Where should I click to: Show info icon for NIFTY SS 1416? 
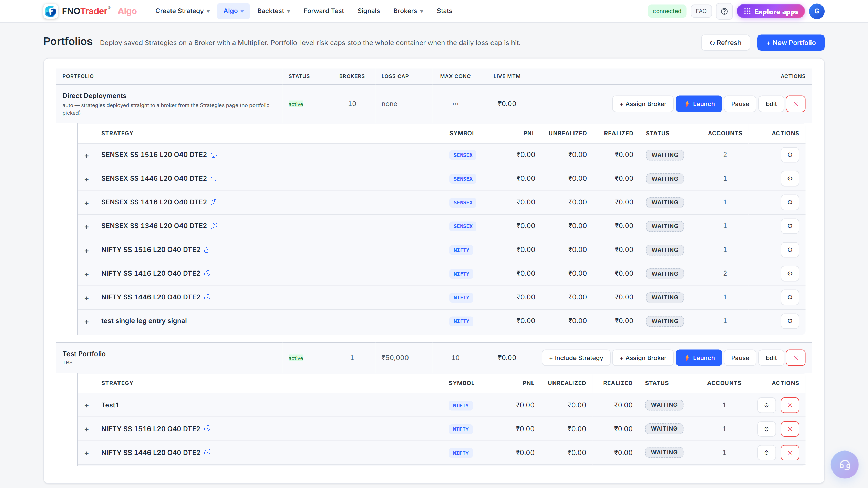(207, 274)
